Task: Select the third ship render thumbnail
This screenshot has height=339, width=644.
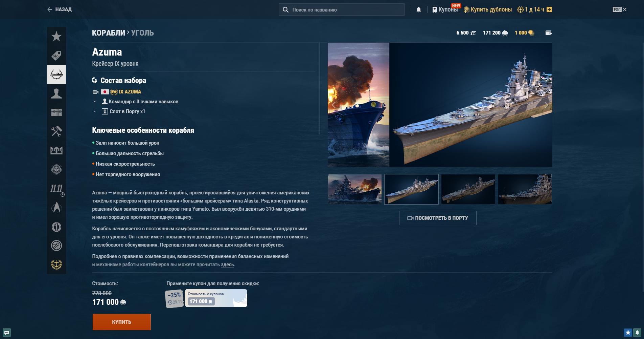Action: 468,189
